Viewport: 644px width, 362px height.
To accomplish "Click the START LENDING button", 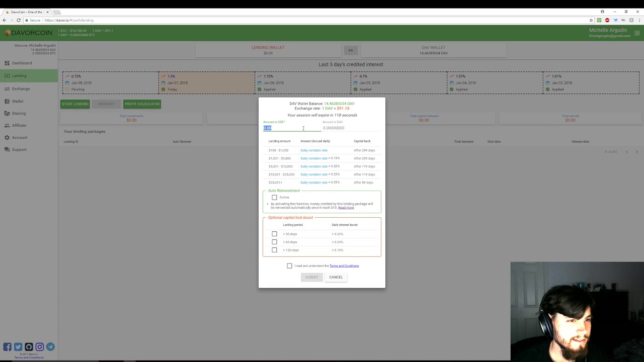I will coord(75,104).
